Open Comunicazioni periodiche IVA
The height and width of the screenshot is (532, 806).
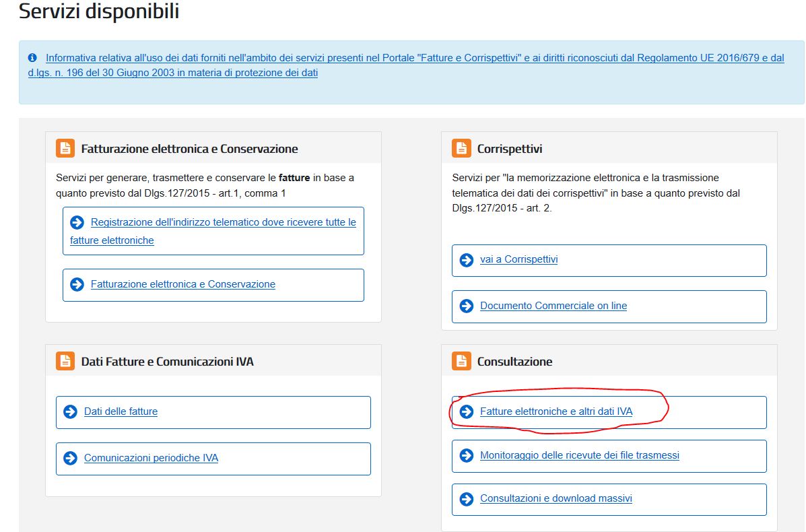coord(151,458)
